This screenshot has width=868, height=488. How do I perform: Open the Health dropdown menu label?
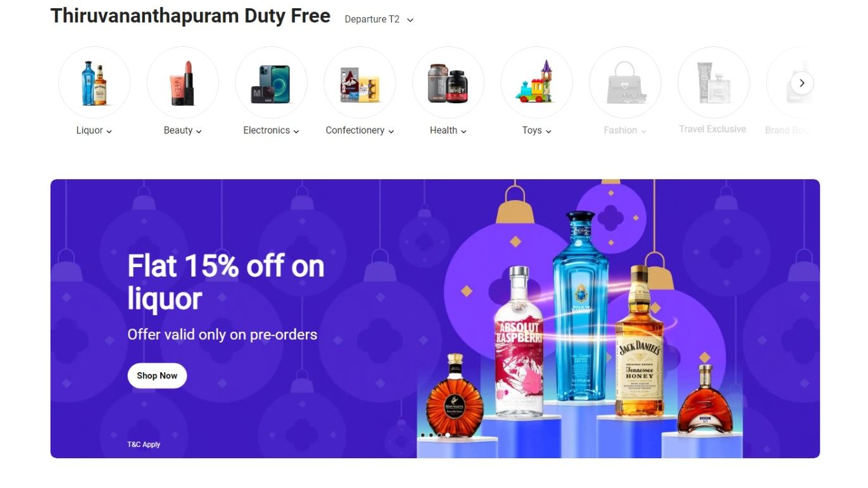click(x=448, y=130)
